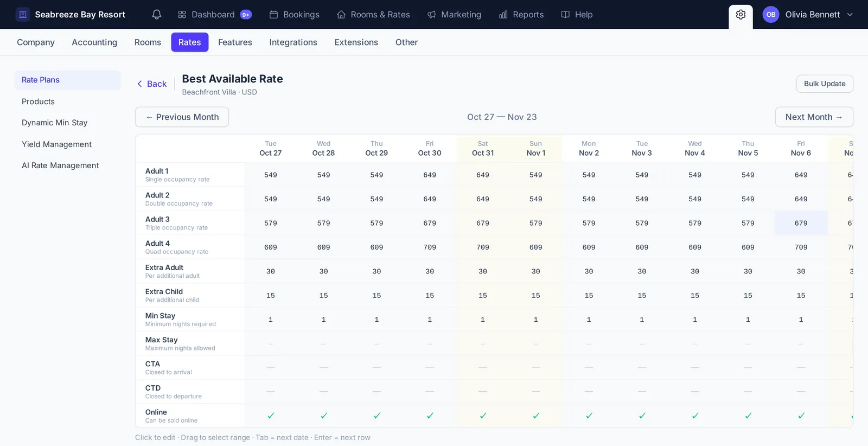The image size is (868, 446).
Task: Edit Adult 2 rate for Oct 31
Action: click(483, 199)
